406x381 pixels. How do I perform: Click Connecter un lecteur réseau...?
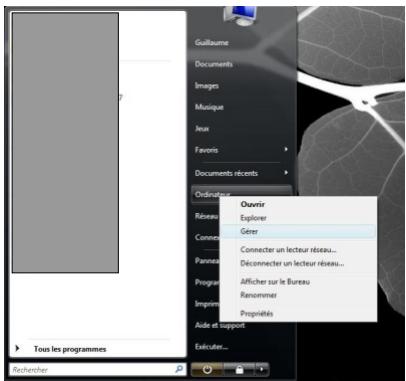[288, 249]
